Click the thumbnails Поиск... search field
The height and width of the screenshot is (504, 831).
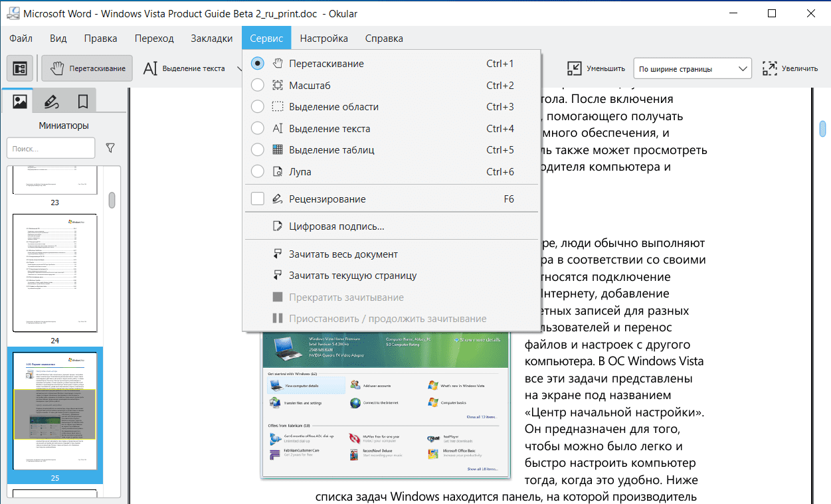click(51, 148)
